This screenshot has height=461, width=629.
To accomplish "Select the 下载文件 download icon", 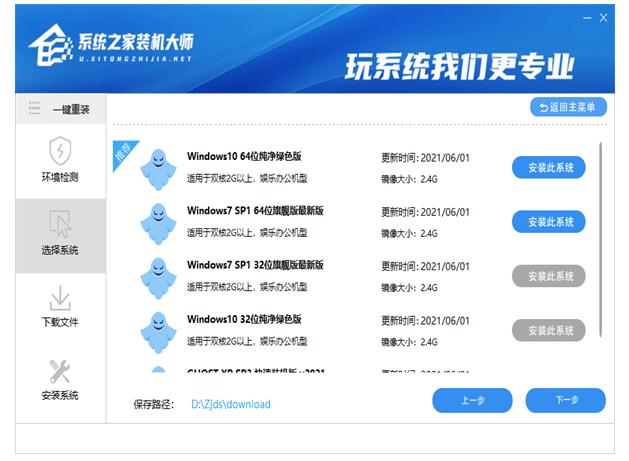I will 60,298.
